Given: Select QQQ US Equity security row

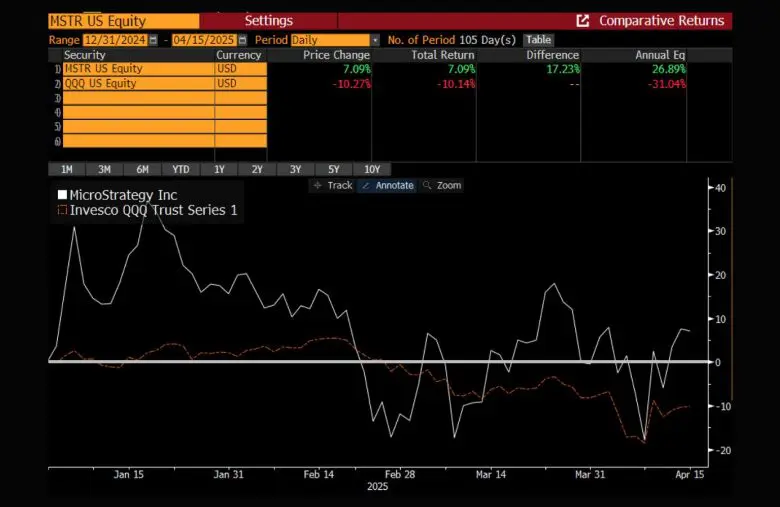Looking at the screenshot, I should pyautogui.click(x=139, y=84).
